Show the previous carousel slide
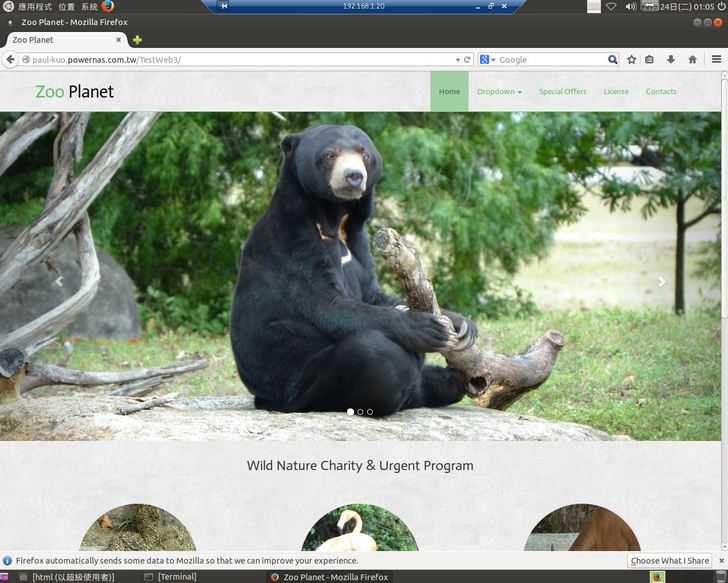This screenshot has height=583, width=728. (x=59, y=281)
